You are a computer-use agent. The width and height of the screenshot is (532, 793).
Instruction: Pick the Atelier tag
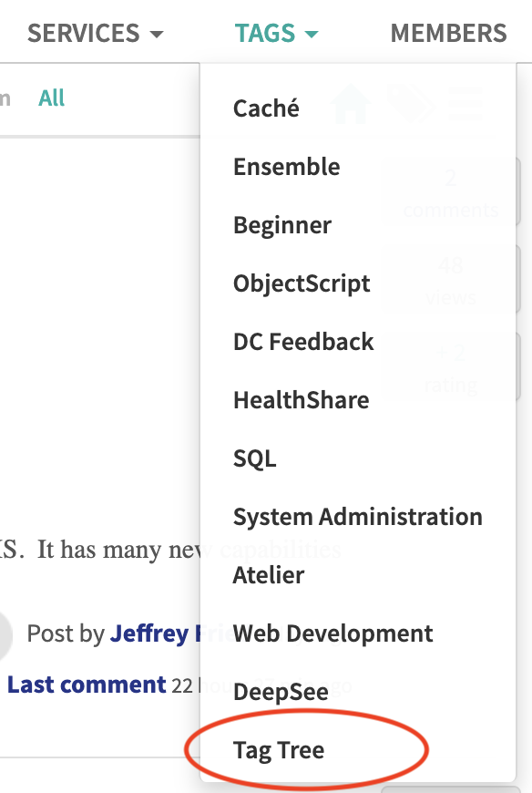click(268, 575)
